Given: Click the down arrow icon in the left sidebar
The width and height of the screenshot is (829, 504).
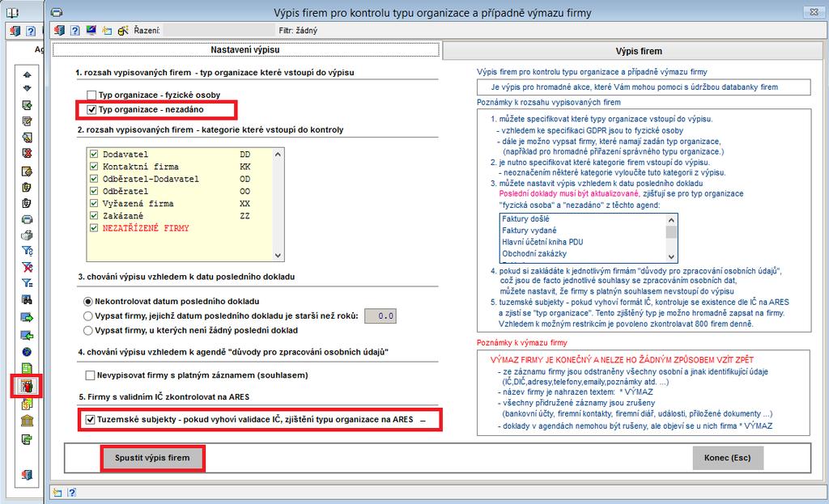Looking at the screenshot, I should pyautogui.click(x=27, y=88).
